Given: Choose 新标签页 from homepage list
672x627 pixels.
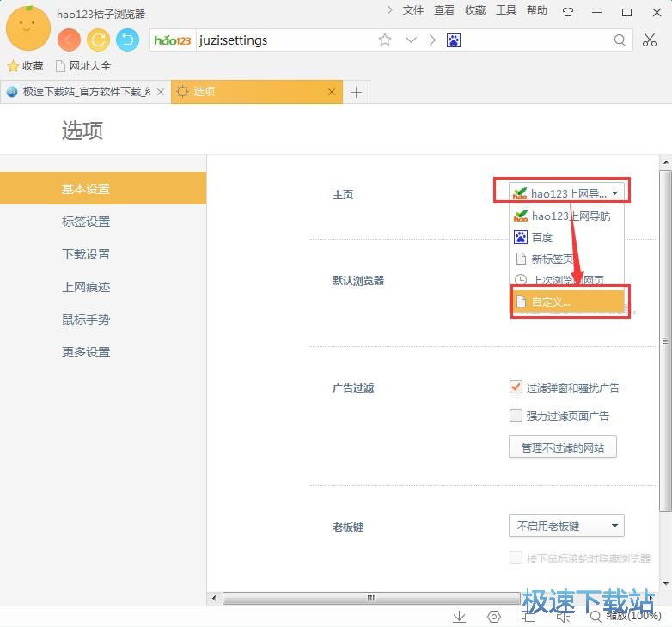Looking at the screenshot, I should (566, 259).
